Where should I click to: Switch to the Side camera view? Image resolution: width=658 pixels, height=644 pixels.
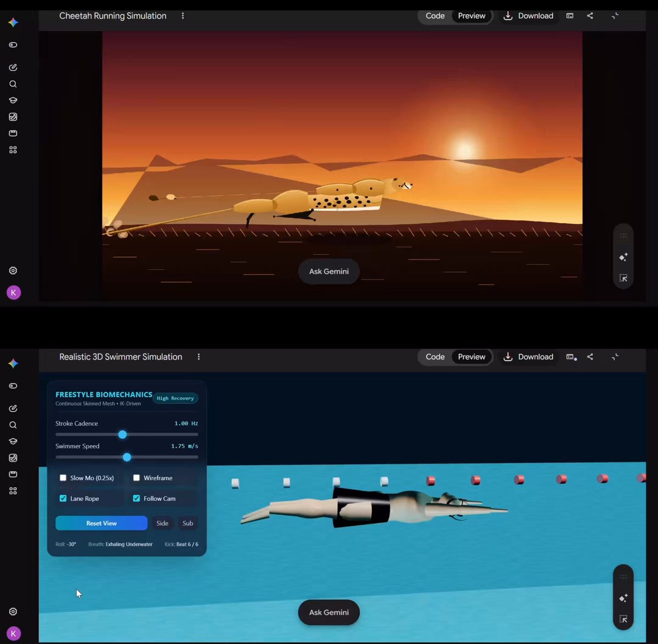(162, 523)
